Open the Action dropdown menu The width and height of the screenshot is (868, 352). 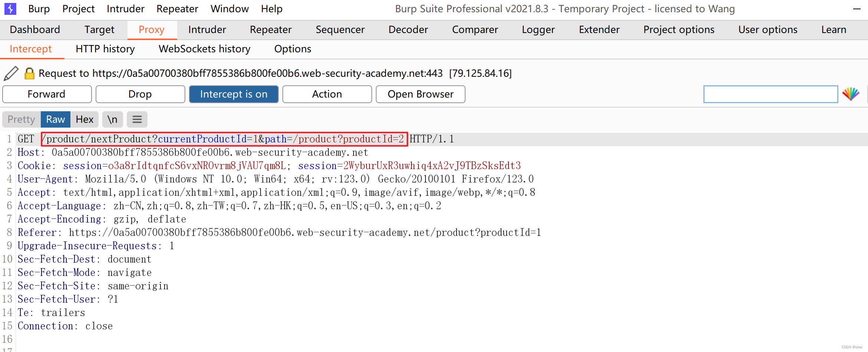(x=327, y=94)
